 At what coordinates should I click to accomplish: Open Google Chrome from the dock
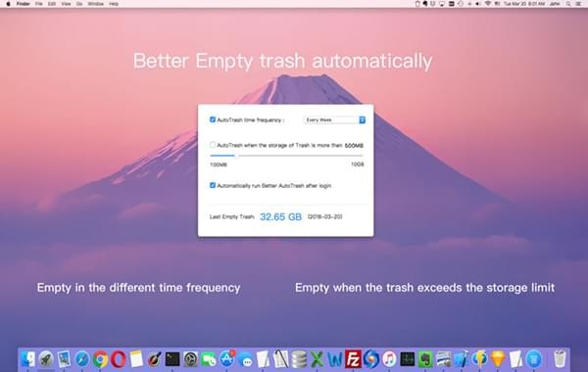(x=100, y=359)
